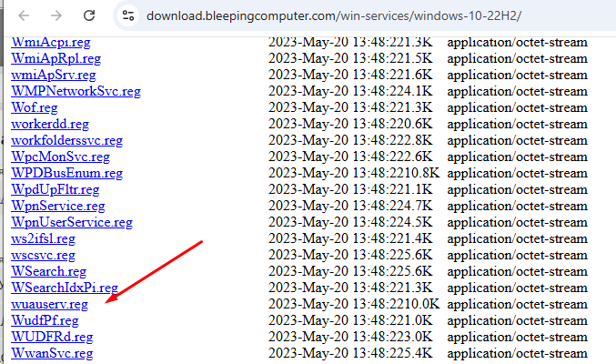This screenshot has height=364, width=616.
Task: Download WudfPf.reg
Action: [45, 320]
